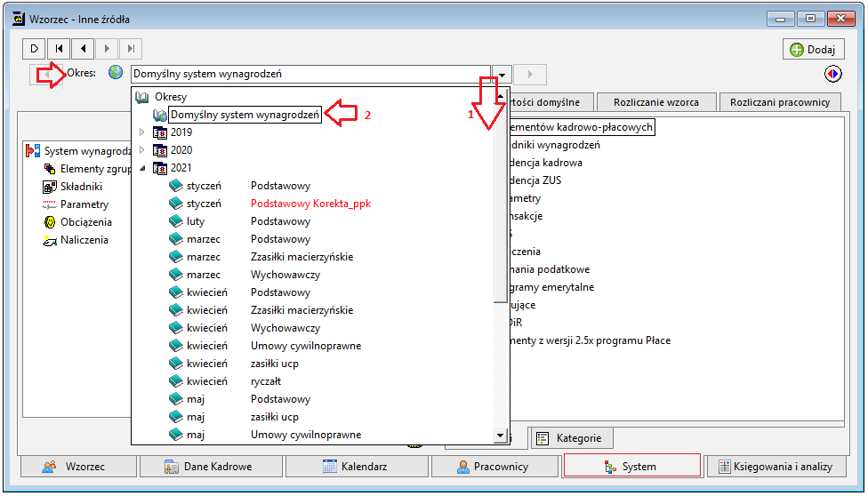This screenshot has height=496, width=868.
Task: Click the new document toolbar button
Action: tap(35, 49)
